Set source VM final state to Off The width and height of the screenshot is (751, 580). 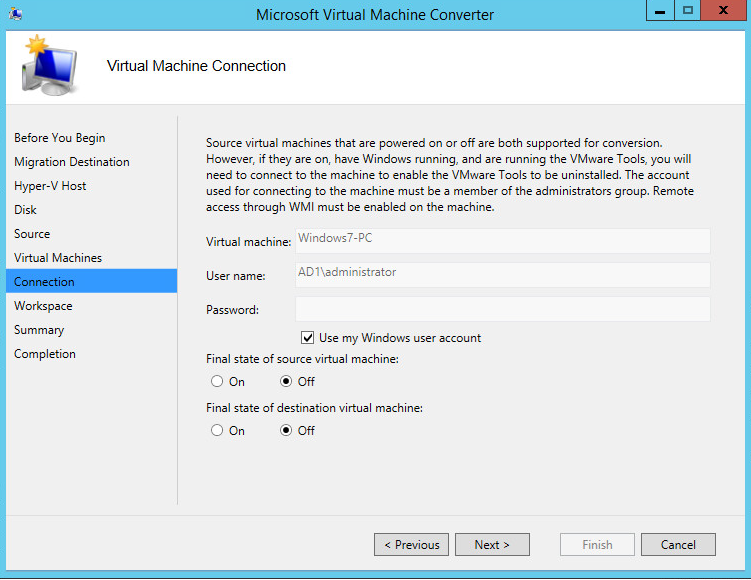pyautogui.click(x=286, y=381)
